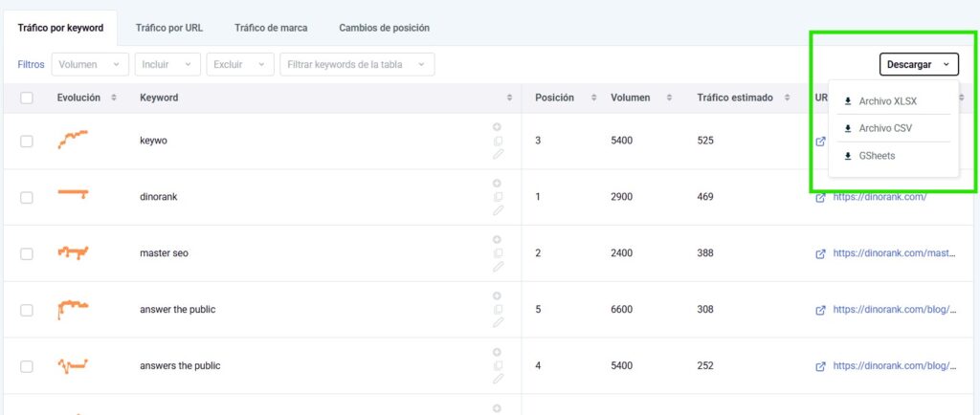This screenshot has width=980, height=415.
Task: Plus icon in answers the public row
Action: (x=497, y=352)
